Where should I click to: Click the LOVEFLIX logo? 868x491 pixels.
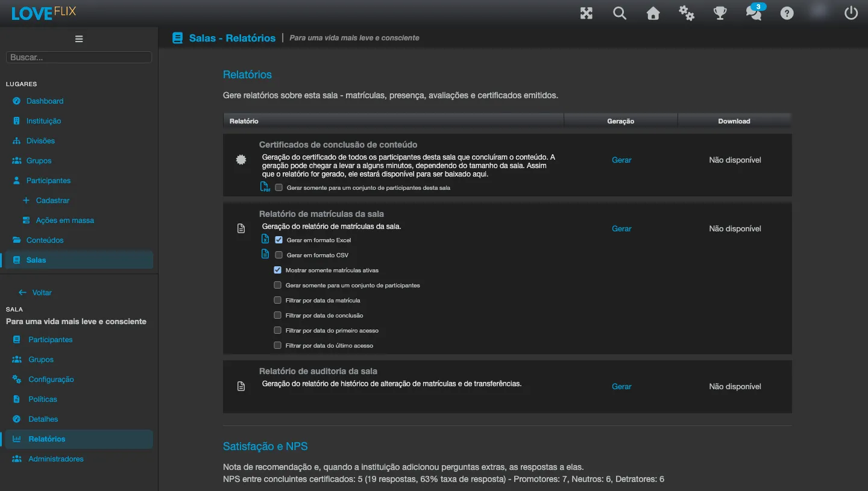pyautogui.click(x=43, y=13)
